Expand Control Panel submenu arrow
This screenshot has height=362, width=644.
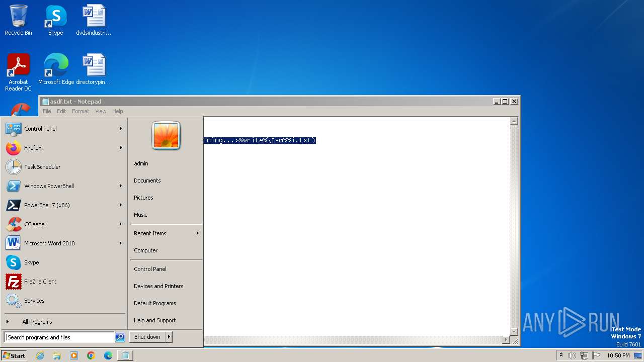121,129
